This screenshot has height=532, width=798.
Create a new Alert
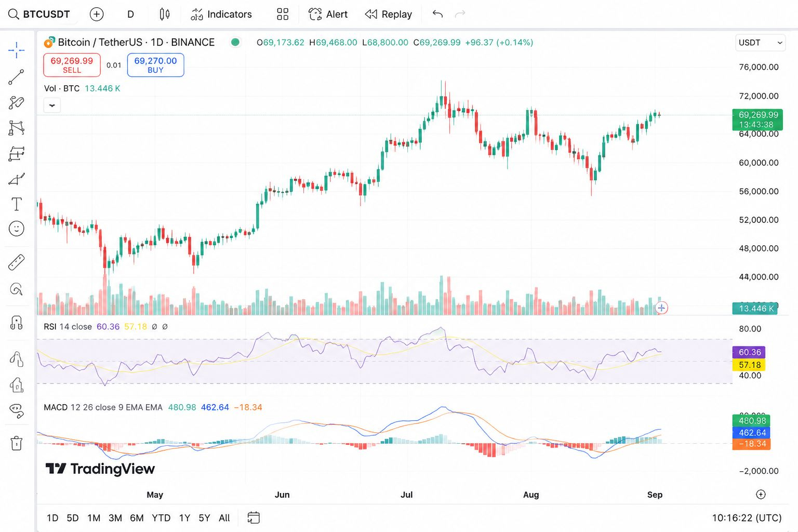coord(328,14)
